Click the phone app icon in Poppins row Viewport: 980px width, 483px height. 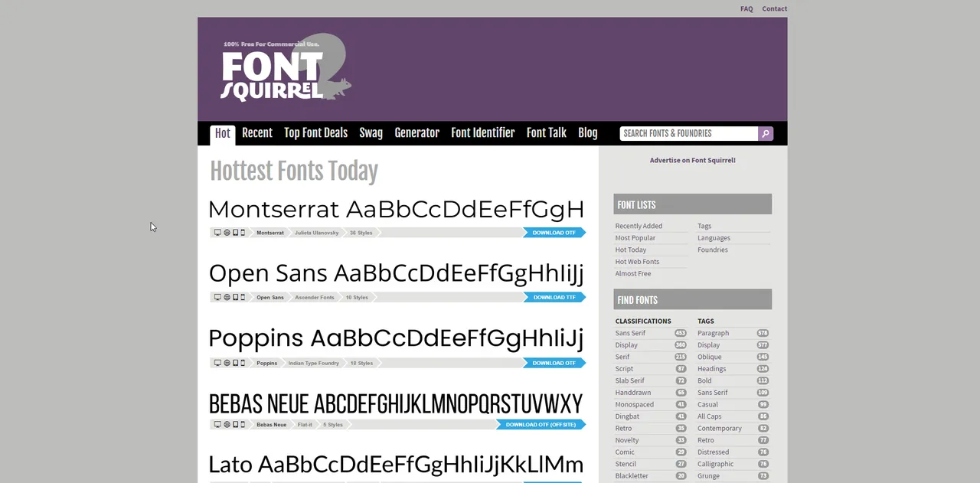(243, 363)
